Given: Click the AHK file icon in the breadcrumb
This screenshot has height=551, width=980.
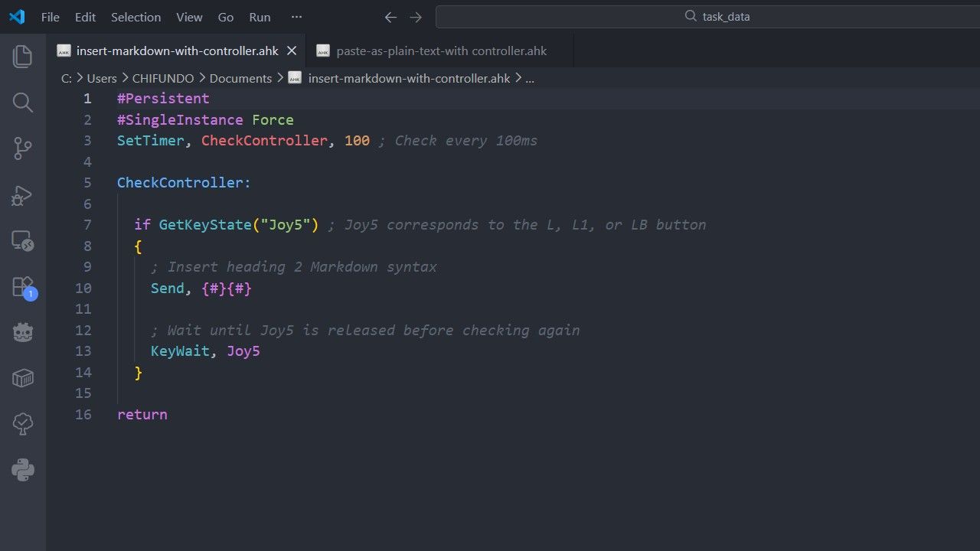Looking at the screenshot, I should click(295, 78).
